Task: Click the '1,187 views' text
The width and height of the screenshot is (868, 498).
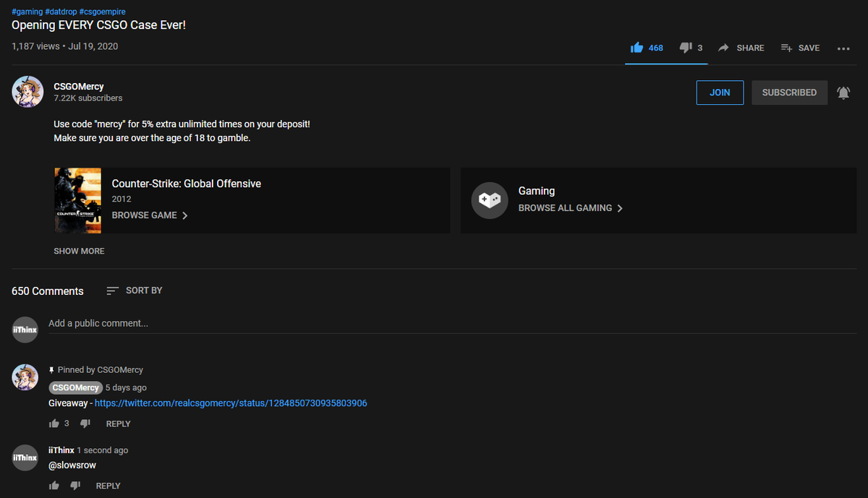Action: (35, 46)
